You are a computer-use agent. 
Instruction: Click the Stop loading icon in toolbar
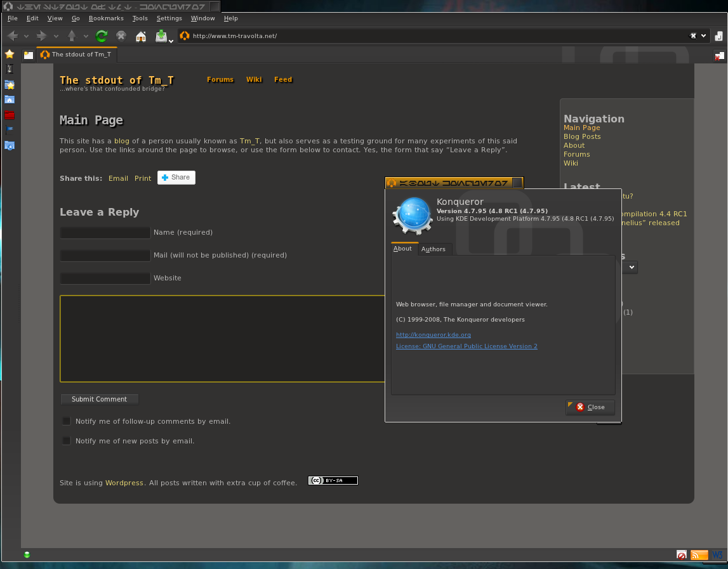121,36
